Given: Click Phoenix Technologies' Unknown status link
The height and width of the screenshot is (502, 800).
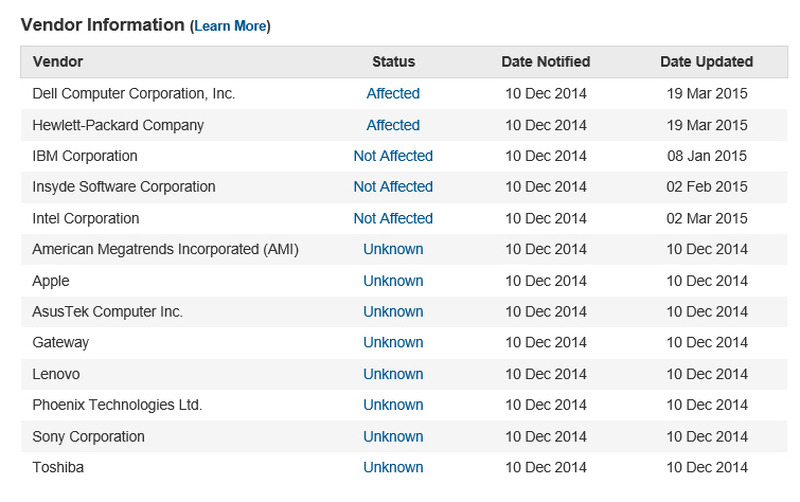Looking at the screenshot, I should click(x=393, y=405).
